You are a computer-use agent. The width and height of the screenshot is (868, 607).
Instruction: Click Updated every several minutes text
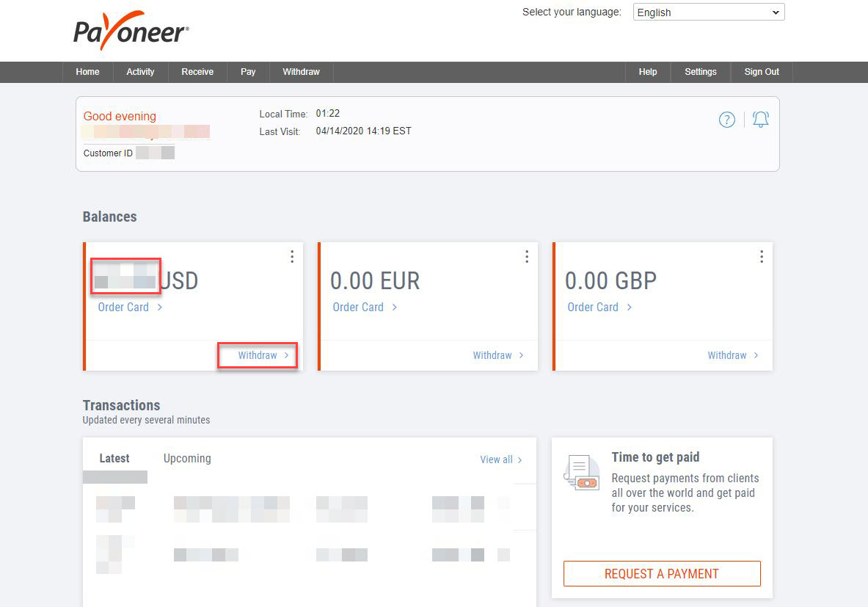pyautogui.click(x=146, y=421)
